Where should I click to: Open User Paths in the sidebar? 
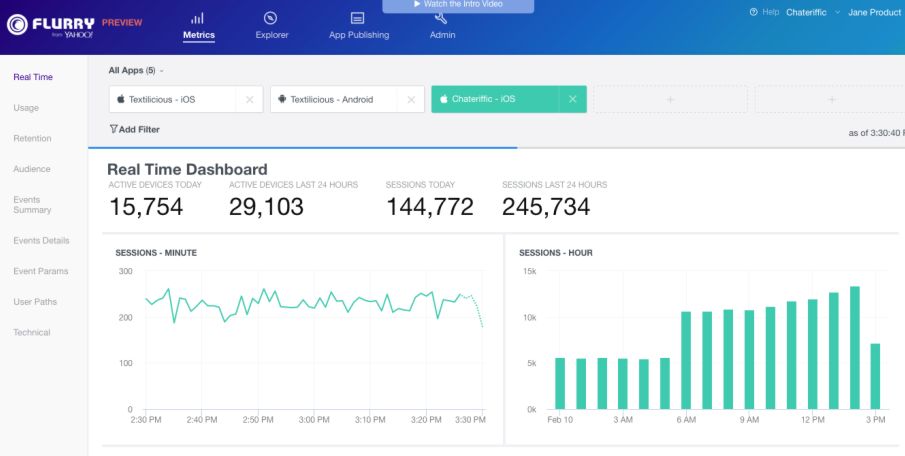[x=34, y=301]
